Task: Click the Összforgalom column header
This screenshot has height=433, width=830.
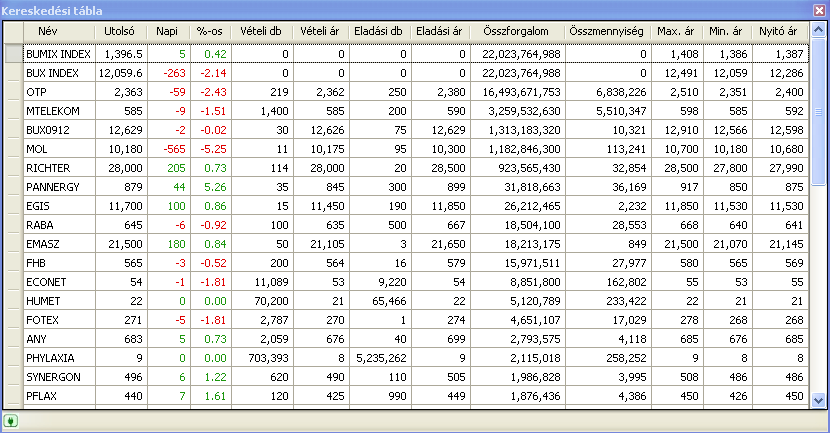Action: click(x=517, y=31)
